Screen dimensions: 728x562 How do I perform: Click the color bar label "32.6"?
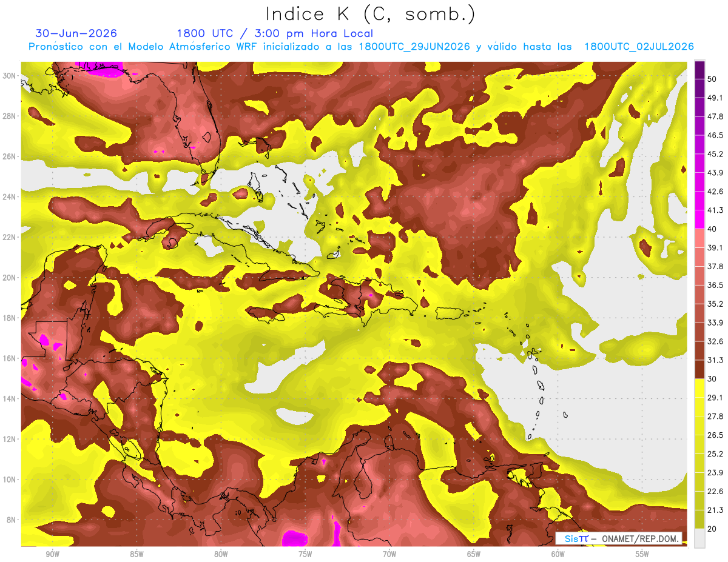coord(715,341)
